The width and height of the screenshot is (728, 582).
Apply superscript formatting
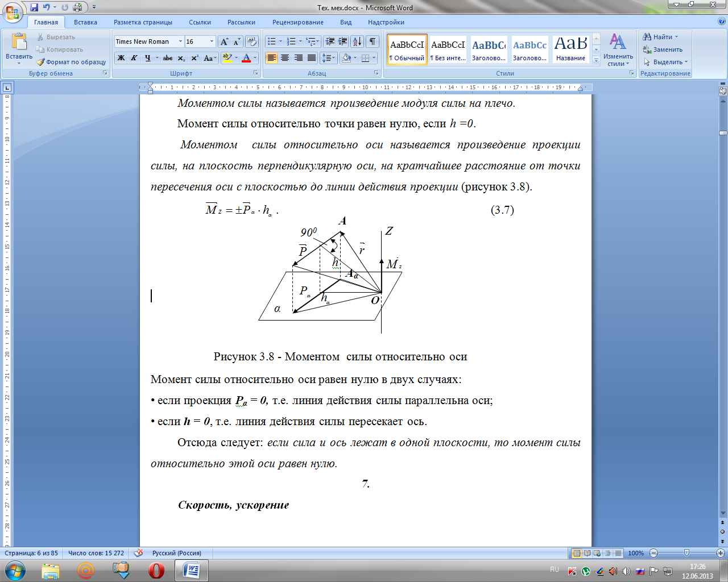[x=195, y=58]
